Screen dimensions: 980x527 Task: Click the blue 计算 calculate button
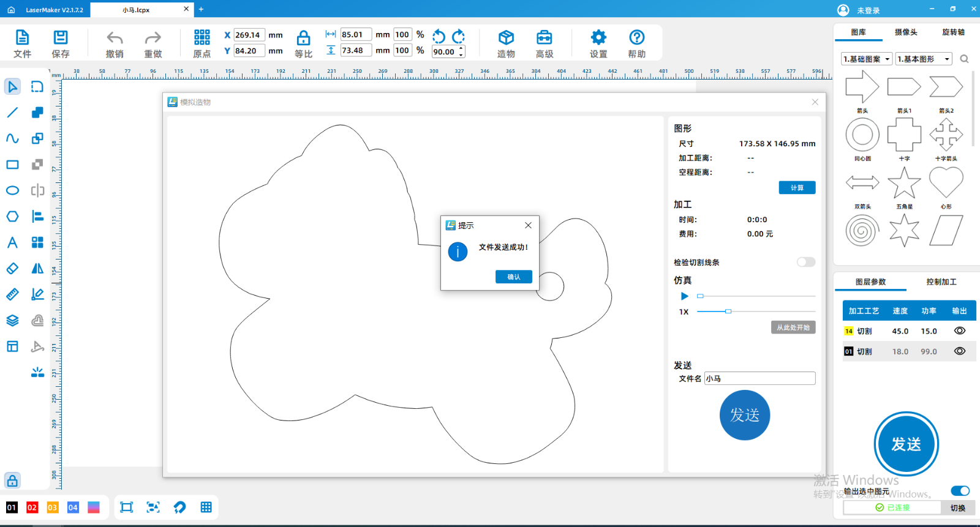pyautogui.click(x=797, y=188)
